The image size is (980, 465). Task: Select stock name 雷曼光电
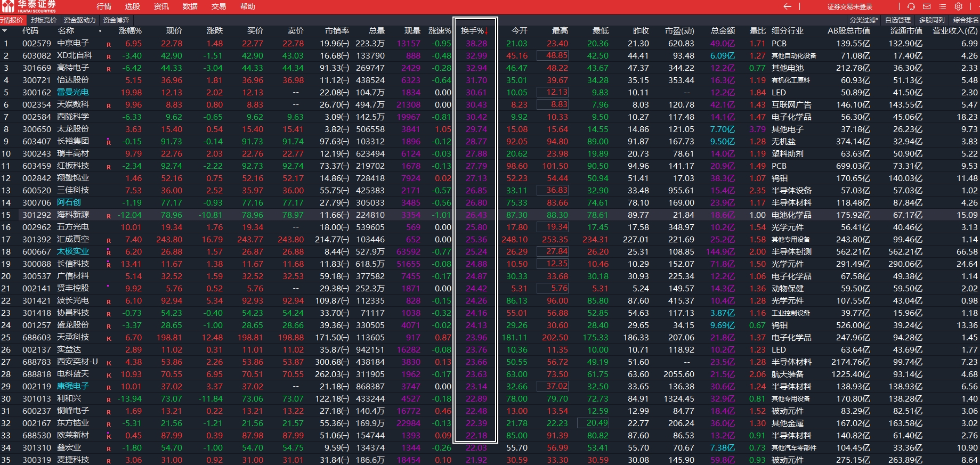coord(73,92)
